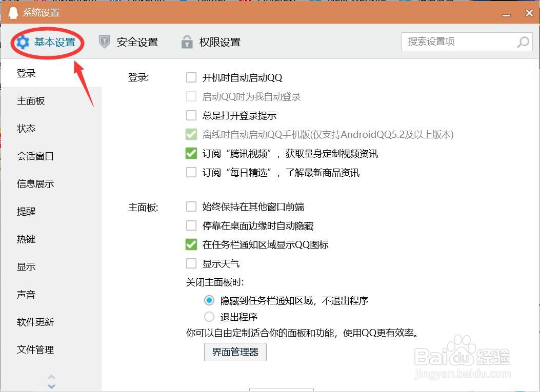Toggle 启动QQ时为我自动登录 checkbox

(x=191, y=96)
